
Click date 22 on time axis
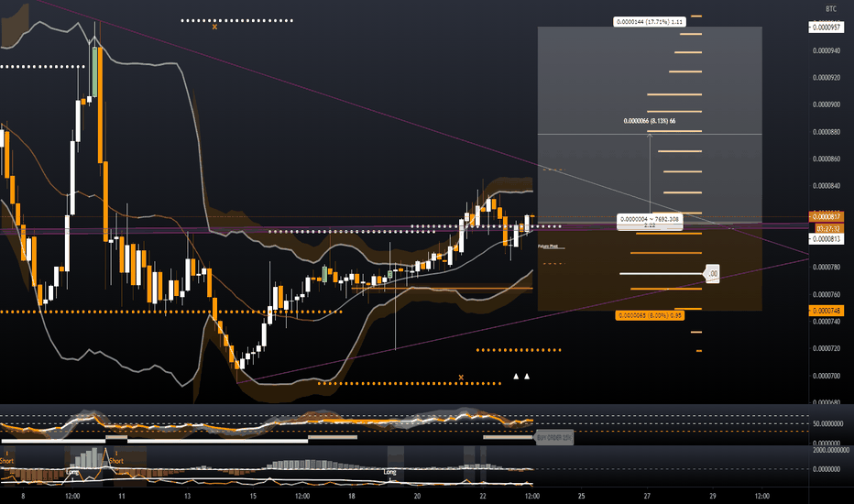click(x=483, y=496)
